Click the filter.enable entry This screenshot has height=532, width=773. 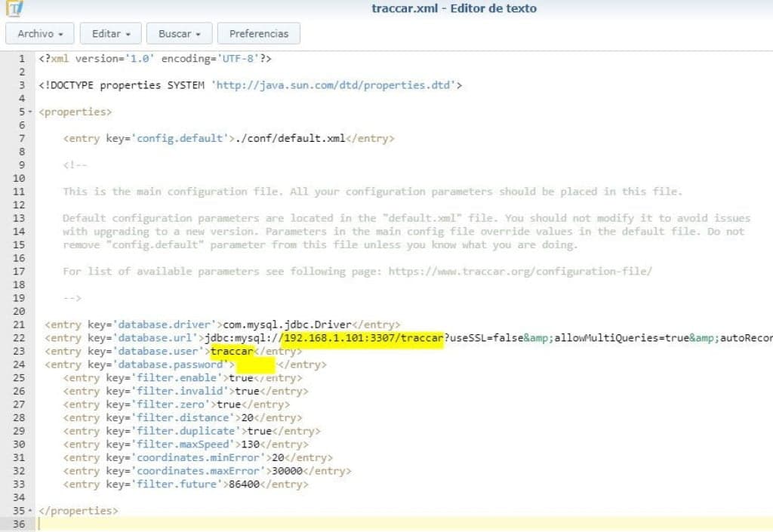tap(183, 378)
